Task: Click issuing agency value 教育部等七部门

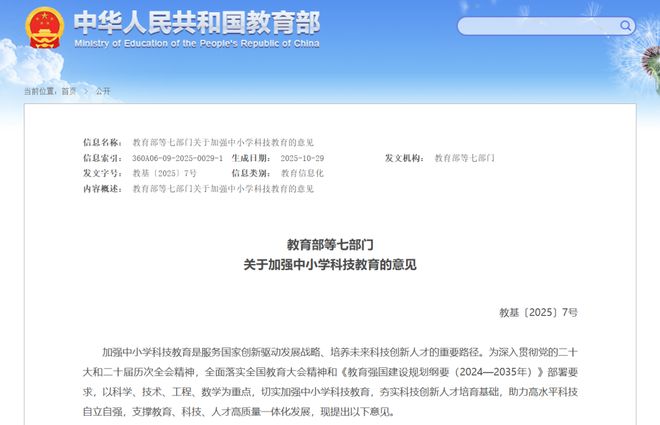Action: click(464, 158)
